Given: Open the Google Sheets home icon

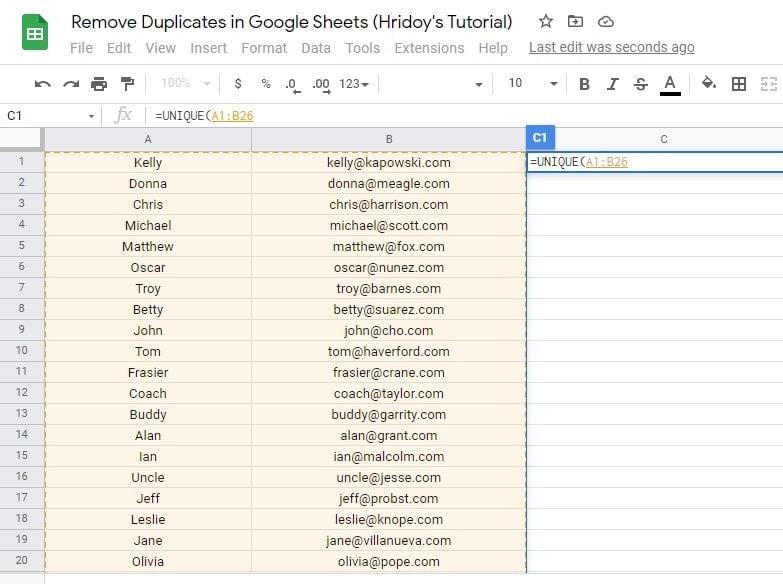Looking at the screenshot, I should [x=34, y=33].
